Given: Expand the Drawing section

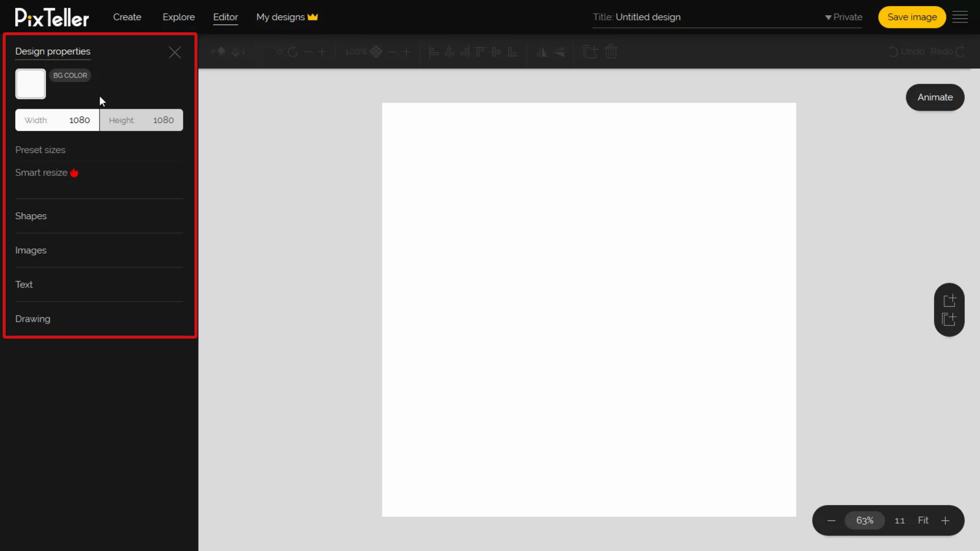Looking at the screenshot, I should click(32, 318).
